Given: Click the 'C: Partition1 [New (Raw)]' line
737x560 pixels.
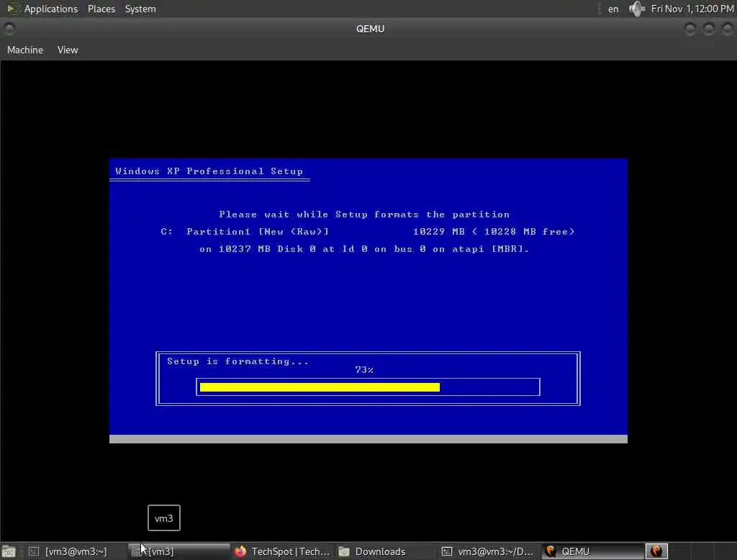Looking at the screenshot, I should click(x=368, y=231).
